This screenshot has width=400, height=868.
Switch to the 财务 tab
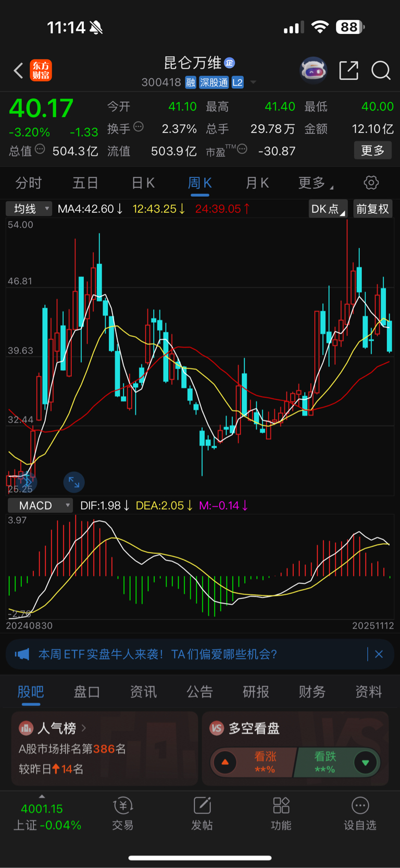(x=312, y=692)
